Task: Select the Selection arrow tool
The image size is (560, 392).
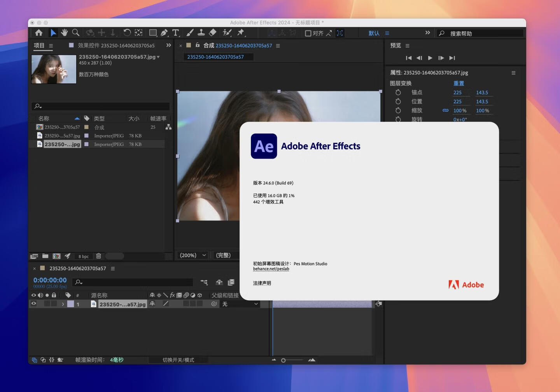Action: click(x=53, y=33)
